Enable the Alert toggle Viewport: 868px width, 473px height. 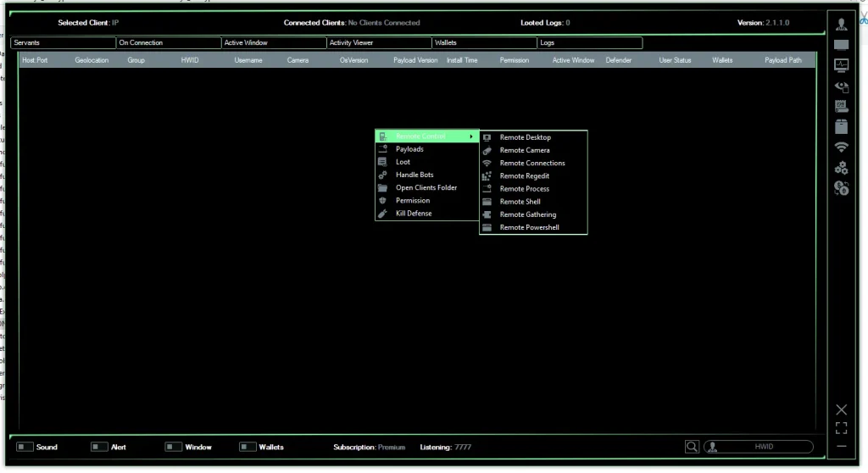pos(99,447)
